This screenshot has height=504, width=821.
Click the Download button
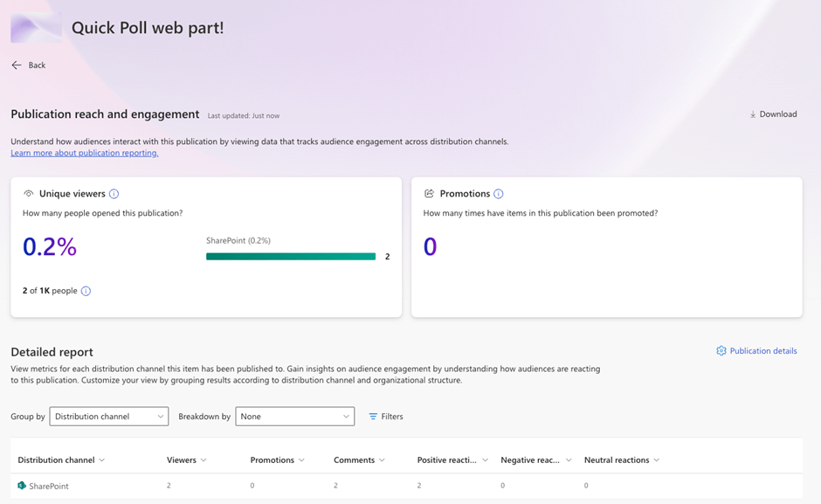click(x=773, y=114)
